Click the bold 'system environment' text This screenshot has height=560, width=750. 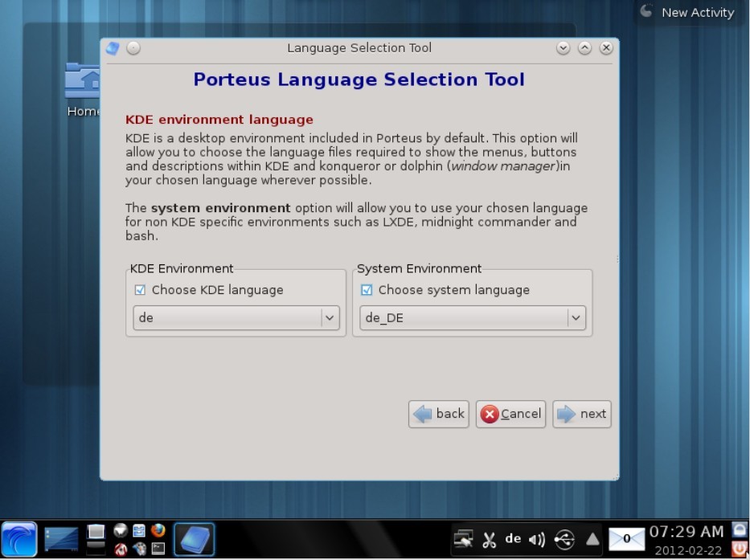click(220, 208)
